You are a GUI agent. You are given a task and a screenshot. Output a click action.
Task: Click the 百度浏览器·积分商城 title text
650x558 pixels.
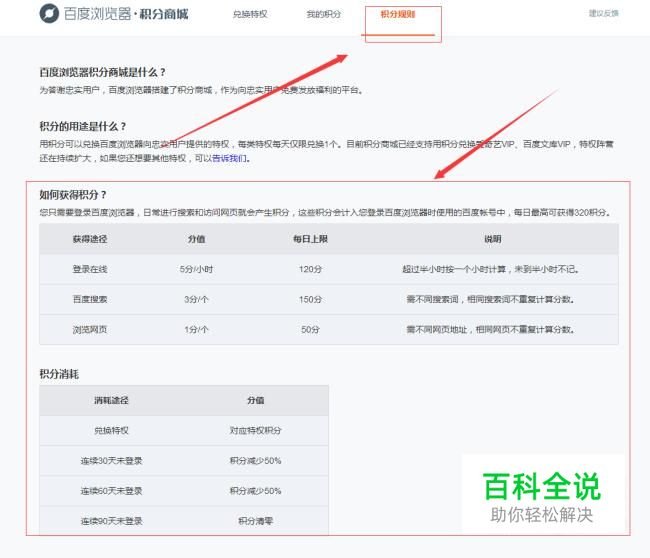pyautogui.click(x=126, y=14)
